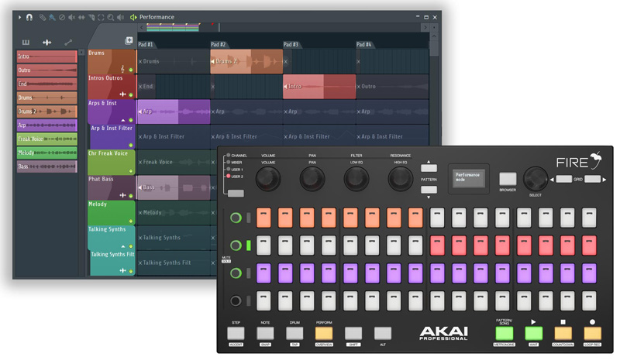Screen dimensions: 620x364
Task: Select the slip tool icon
Action: (81, 17)
